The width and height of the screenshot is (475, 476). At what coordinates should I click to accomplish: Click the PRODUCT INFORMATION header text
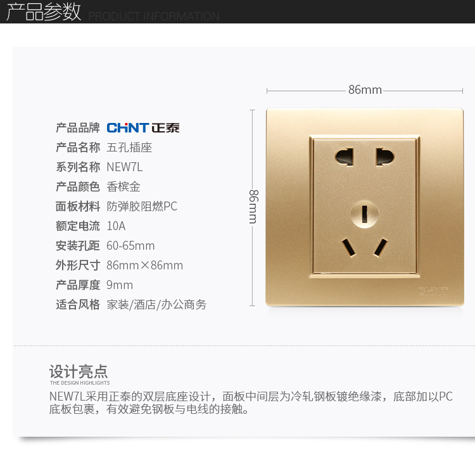(x=154, y=16)
